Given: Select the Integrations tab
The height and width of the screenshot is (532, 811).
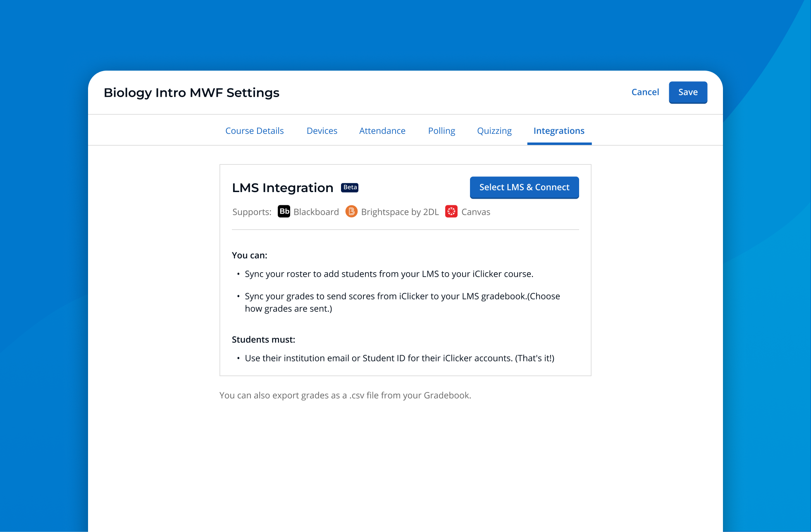Looking at the screenshot, I should coord(559,131).
